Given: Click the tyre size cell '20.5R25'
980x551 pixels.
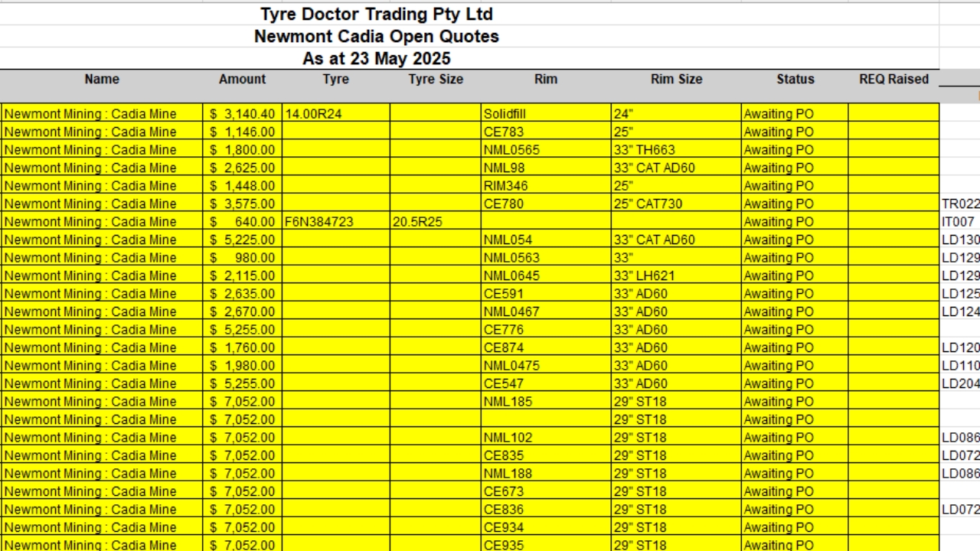Looking at the screenshot, I should (x=436, y=222).
